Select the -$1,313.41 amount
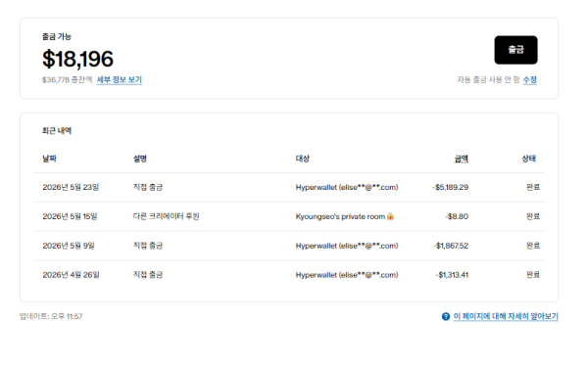The image size is (588, 368). coord(452,275)
